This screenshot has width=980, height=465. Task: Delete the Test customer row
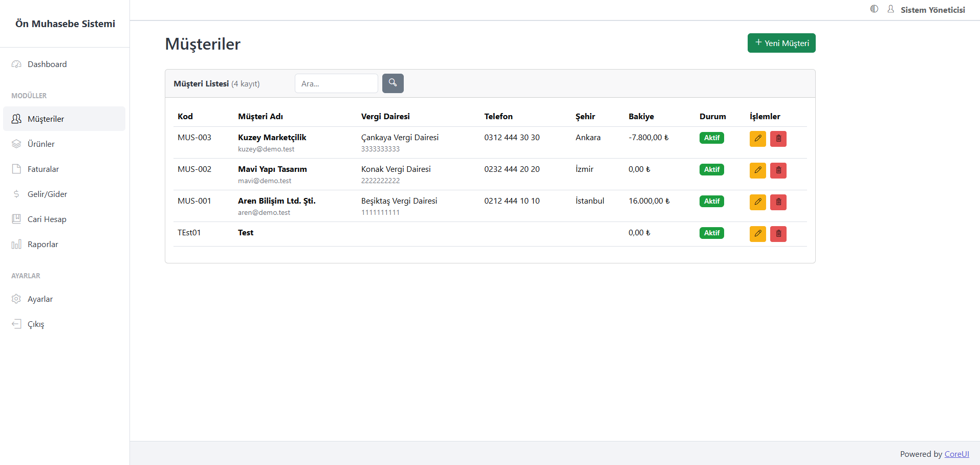point(778,234)
